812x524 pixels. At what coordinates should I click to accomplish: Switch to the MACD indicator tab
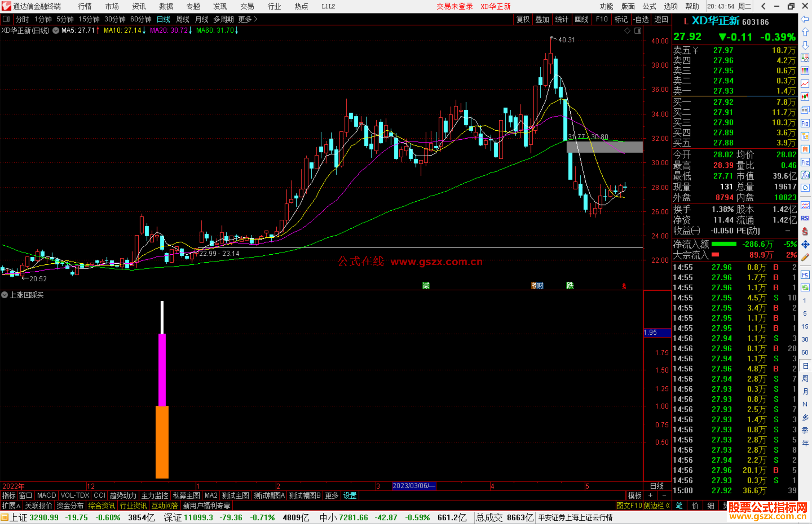pos(46,495)
